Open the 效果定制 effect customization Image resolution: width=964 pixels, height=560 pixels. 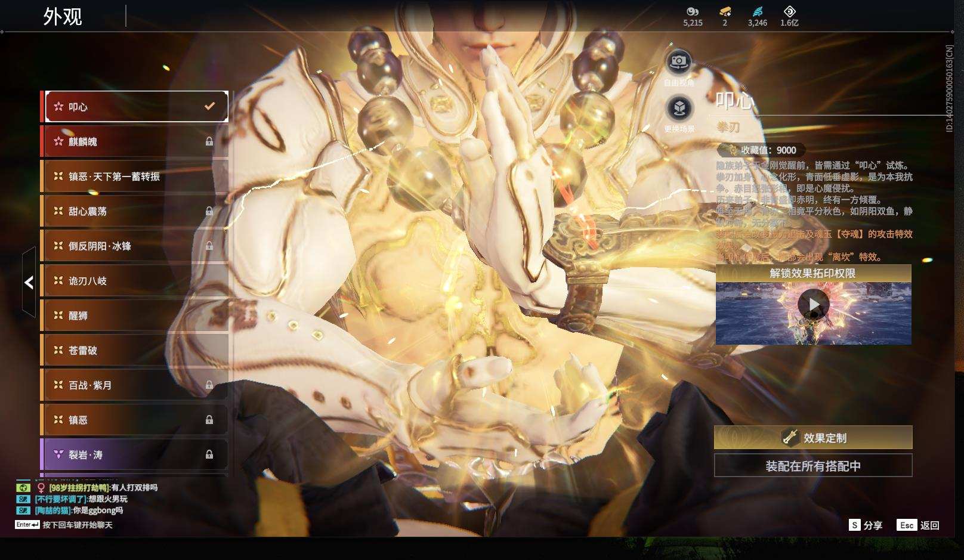point(813,438)
